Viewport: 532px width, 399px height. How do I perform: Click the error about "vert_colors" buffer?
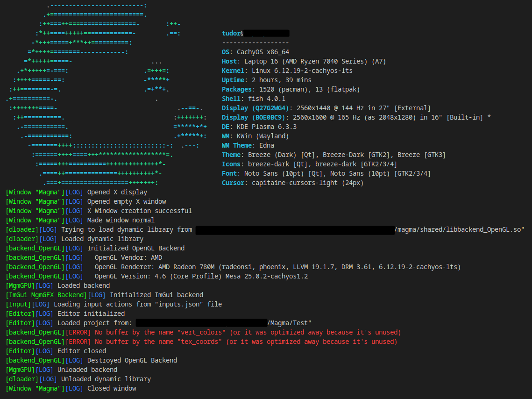coord(204,332)
